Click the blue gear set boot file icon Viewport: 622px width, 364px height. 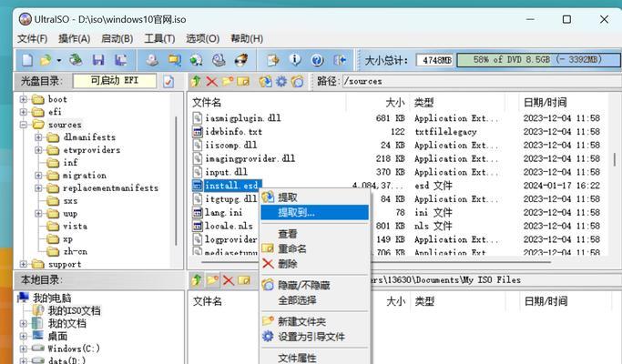281,81
